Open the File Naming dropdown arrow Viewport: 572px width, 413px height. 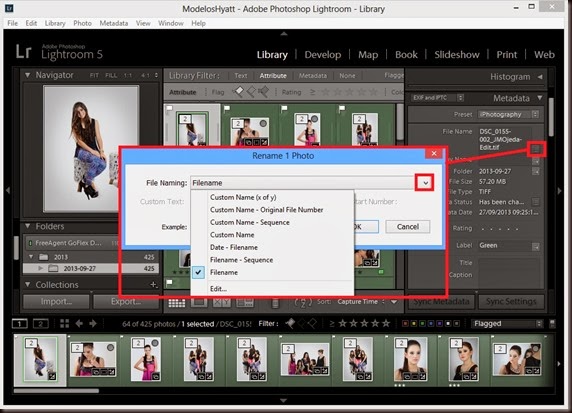[425, 183]
